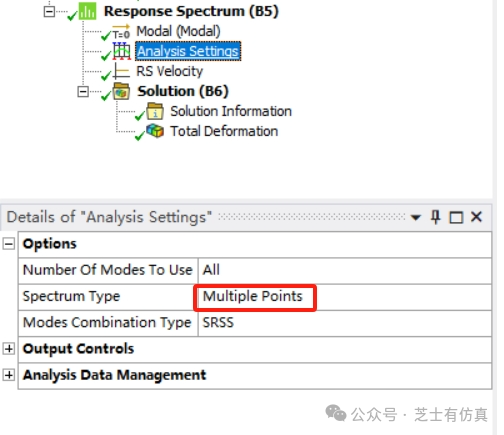Image resolution: width=504 pixels, height=435 pixels.
Task: Open the Details panel dropdown arrow
Action: [x=415, y=218]
